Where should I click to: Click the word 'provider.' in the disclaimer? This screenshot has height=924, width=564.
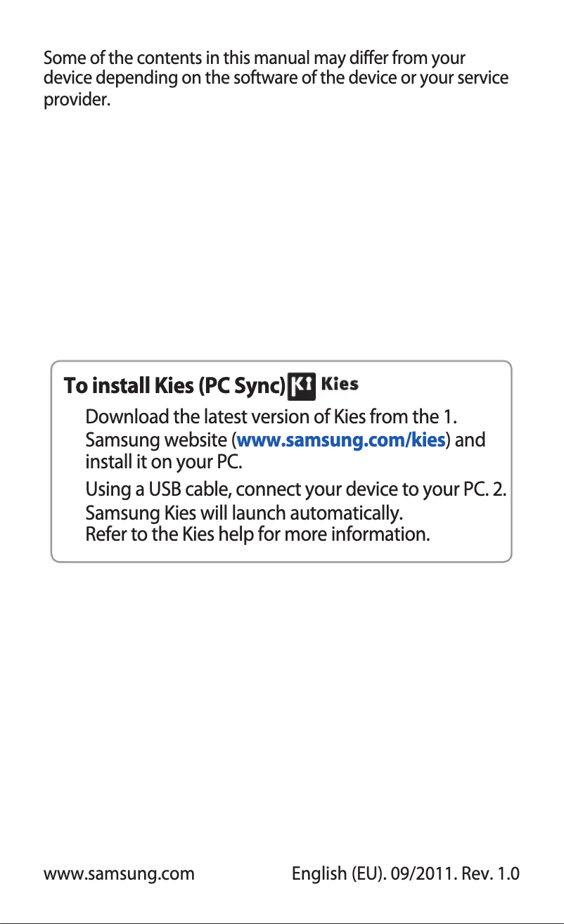click(77, 100)
